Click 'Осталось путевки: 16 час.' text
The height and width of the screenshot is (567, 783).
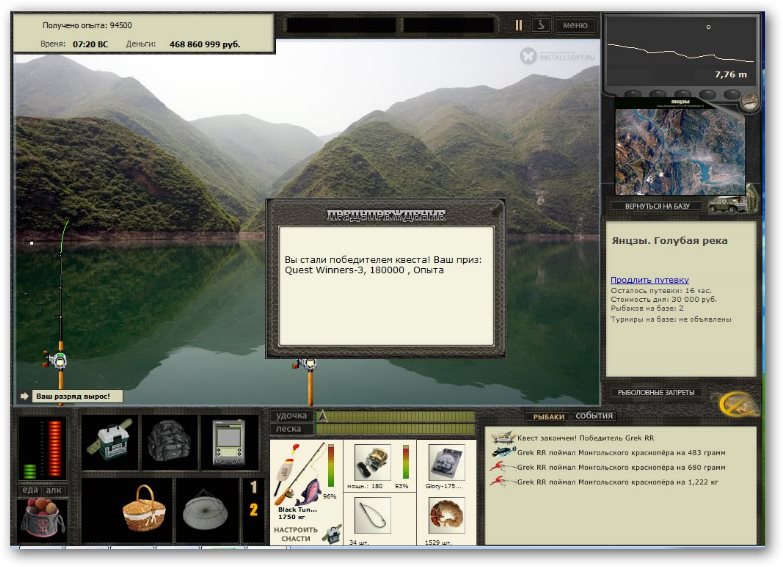[661, 290]
